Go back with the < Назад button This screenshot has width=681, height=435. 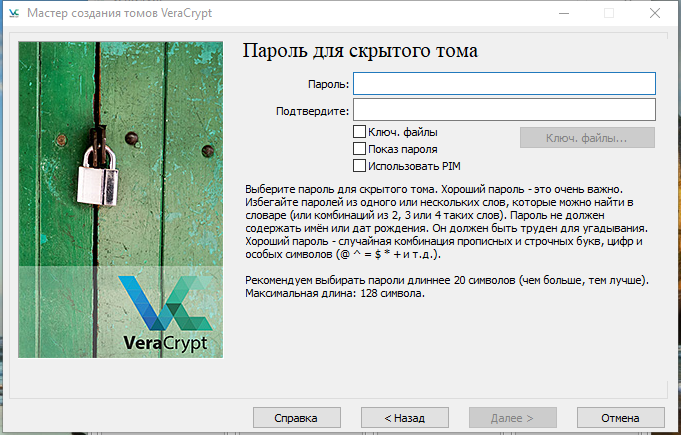click(405, 418)
